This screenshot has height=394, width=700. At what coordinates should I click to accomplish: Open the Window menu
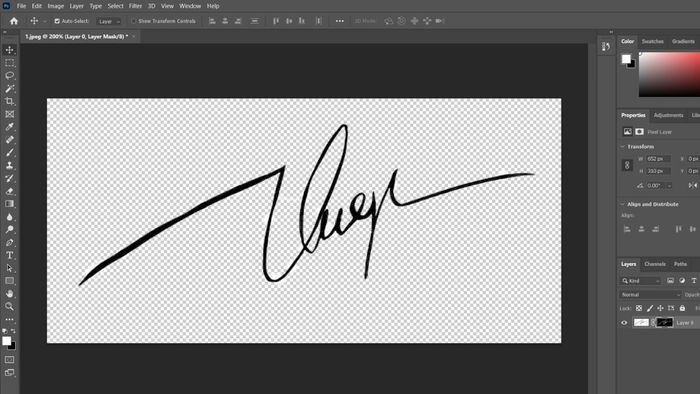pyautogui.click(x=190, y=6)
